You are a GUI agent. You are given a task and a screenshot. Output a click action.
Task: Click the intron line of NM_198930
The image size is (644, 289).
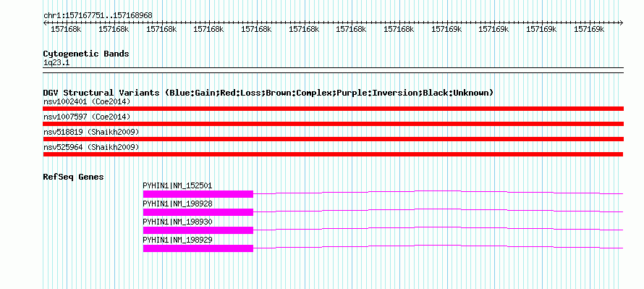pyautogui.click(x=438, y=228)
